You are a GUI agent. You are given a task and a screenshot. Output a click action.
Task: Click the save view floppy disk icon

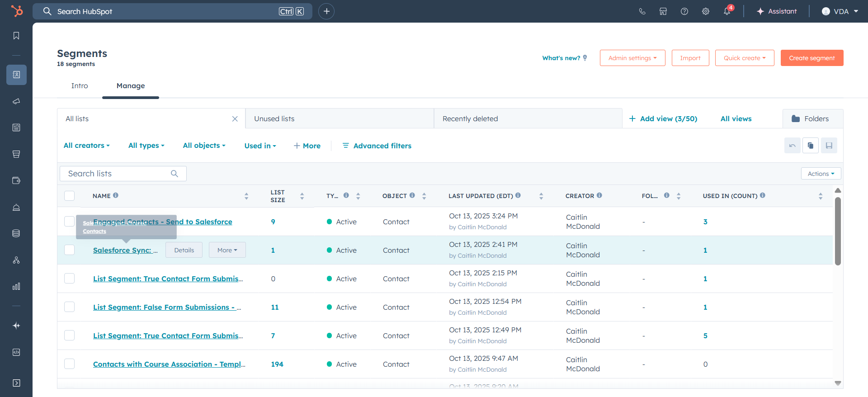(829, 146)
